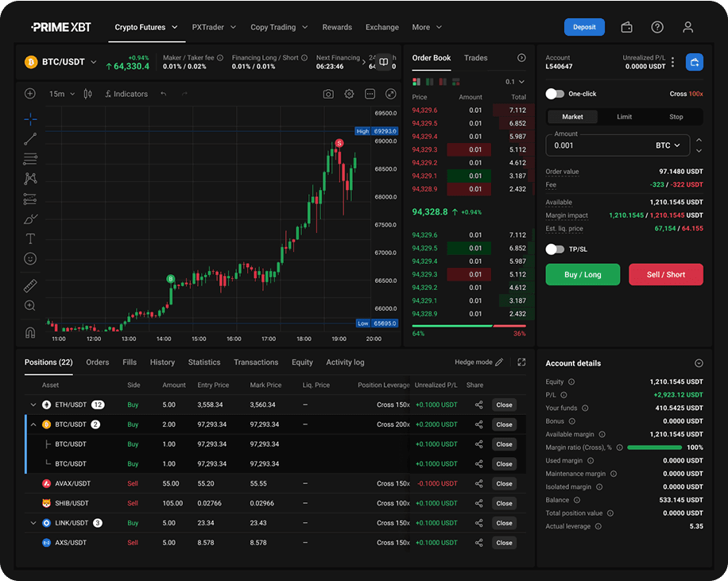Select the magnet snap tool
This screenshot has height=581, width=728.
point(30,332)
